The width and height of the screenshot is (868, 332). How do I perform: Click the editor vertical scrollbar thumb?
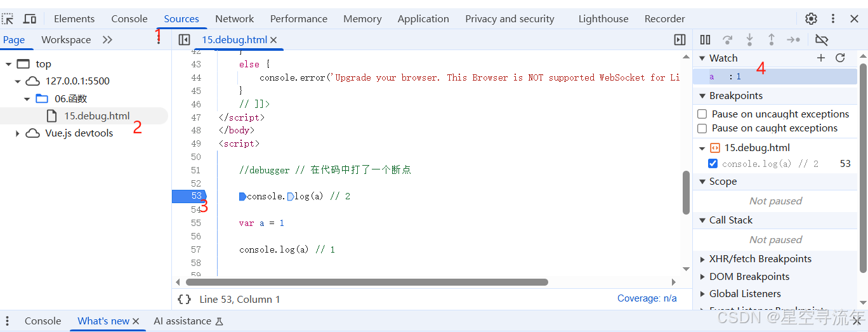(x=686, y=192)
